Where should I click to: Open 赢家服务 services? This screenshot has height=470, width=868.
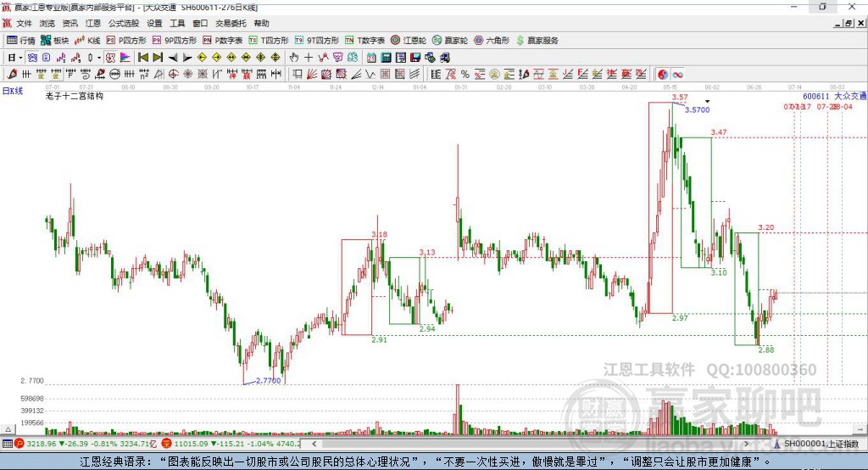[537, 41]
